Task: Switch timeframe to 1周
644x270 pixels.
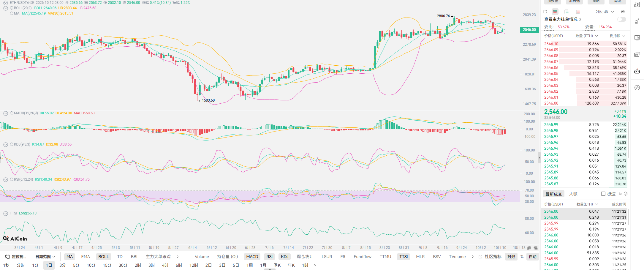Action: click(x=250, y=265)
